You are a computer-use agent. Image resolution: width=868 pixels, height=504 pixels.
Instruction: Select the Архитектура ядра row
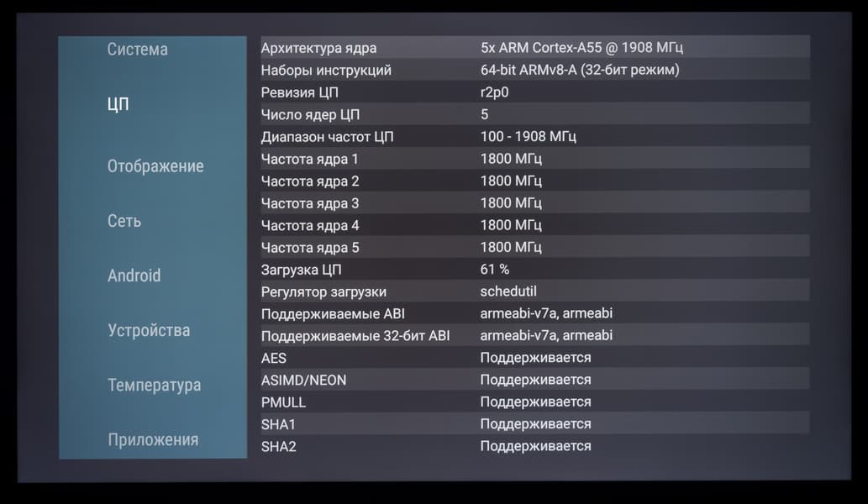(x=535, y=48)
